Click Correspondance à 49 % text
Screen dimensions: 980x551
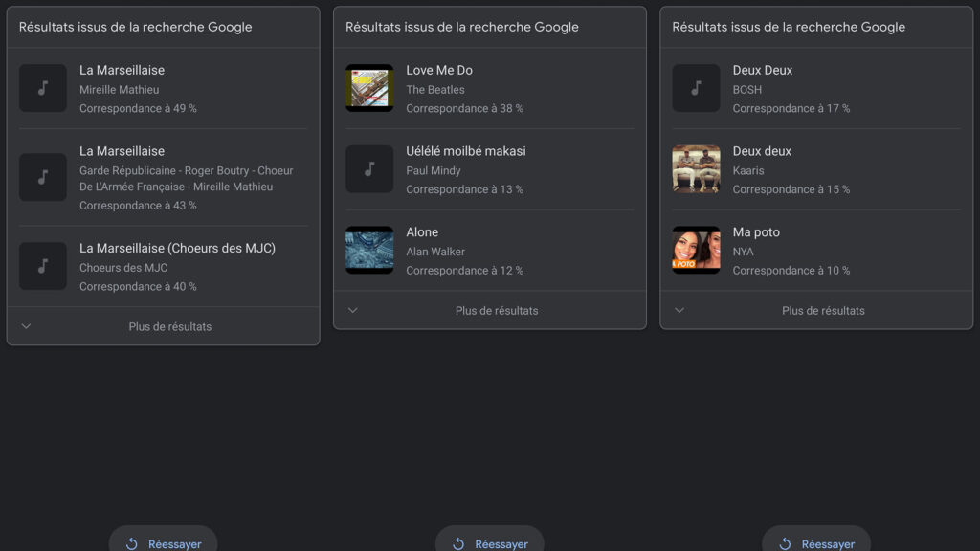tap(138, 108)
